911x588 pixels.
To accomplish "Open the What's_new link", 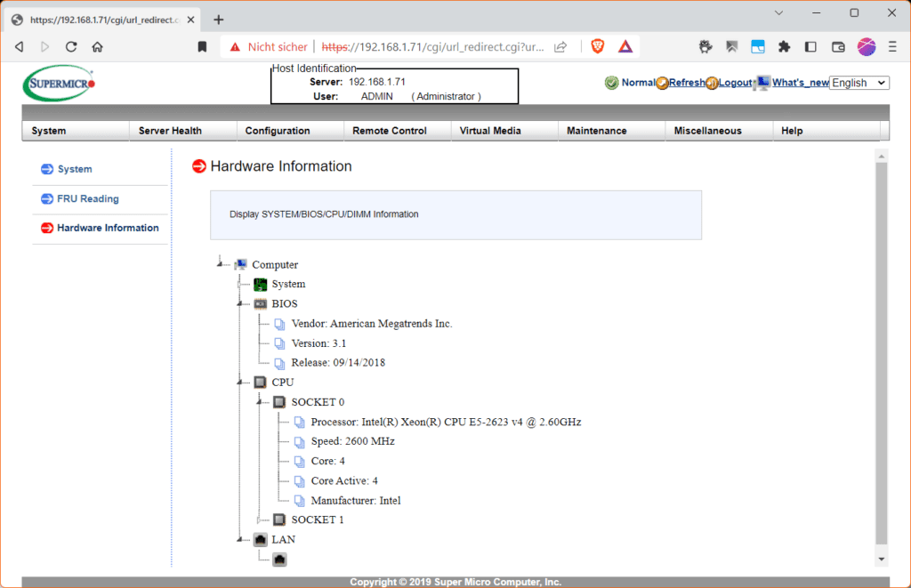I will pos(800,83).
